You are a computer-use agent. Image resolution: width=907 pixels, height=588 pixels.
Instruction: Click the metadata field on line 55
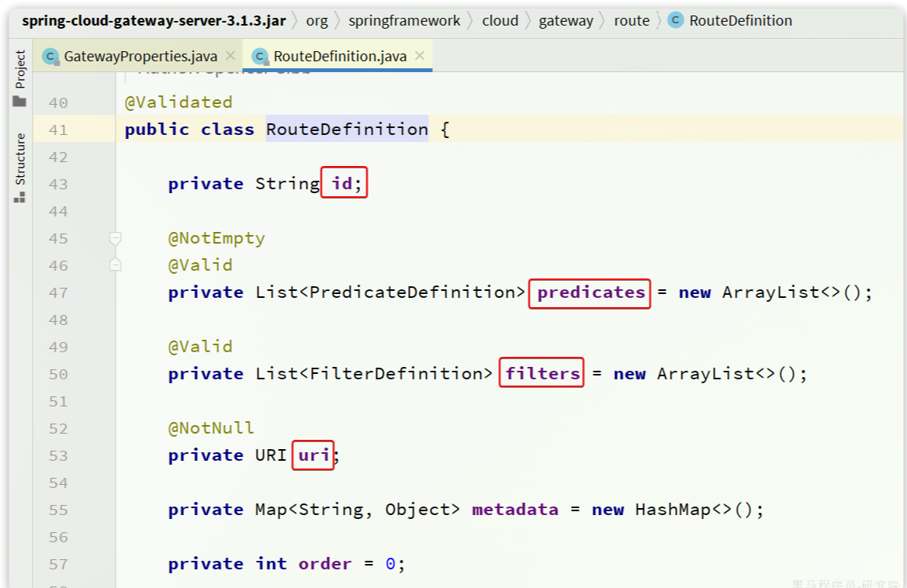[x=514, y=510]
